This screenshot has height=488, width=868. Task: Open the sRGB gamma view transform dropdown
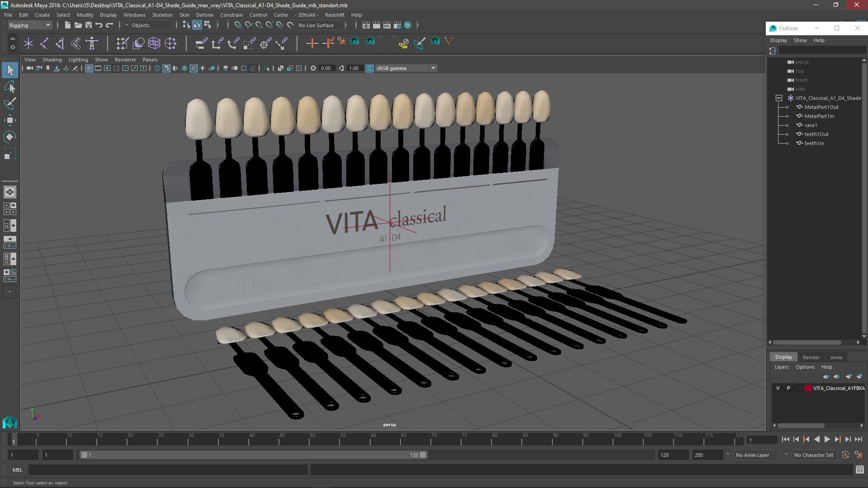406,68
